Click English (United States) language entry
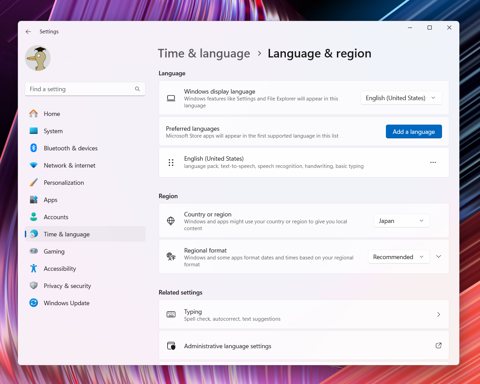 pyautogui.click(x=304, y=162)
